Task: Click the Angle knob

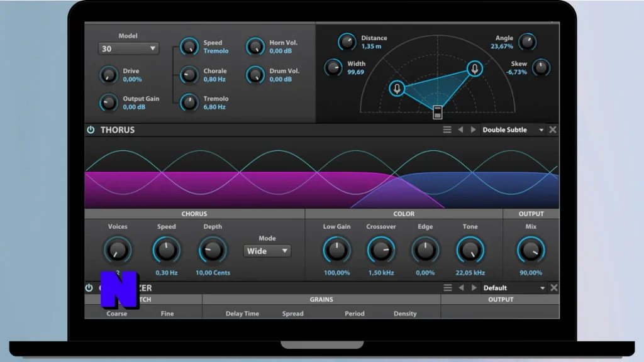Action: click(x=528, y=42)
